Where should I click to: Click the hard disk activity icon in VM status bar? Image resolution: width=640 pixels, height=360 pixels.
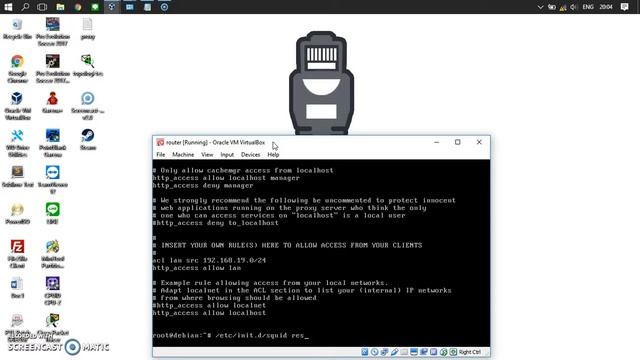364,352
